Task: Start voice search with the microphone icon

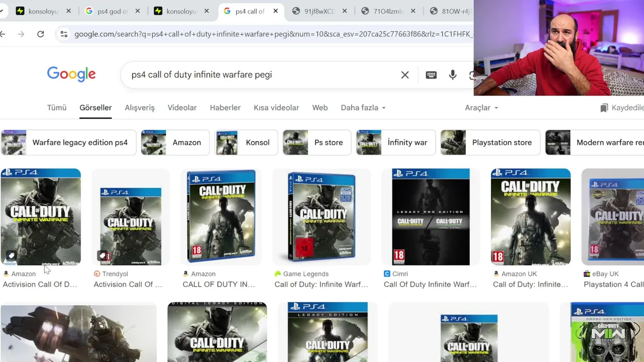Action: click(453, 75)
